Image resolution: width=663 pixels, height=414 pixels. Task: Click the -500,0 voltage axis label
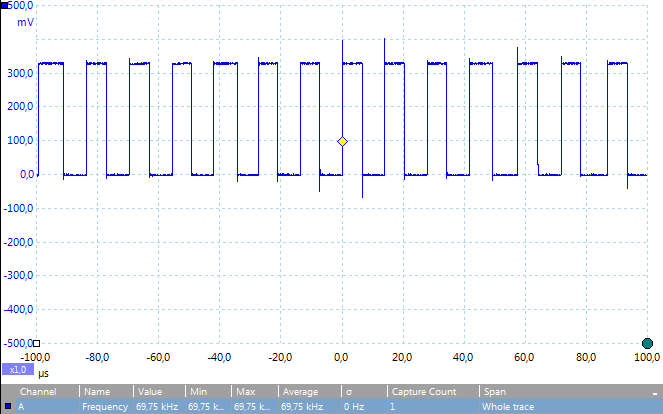pos(18,343)
